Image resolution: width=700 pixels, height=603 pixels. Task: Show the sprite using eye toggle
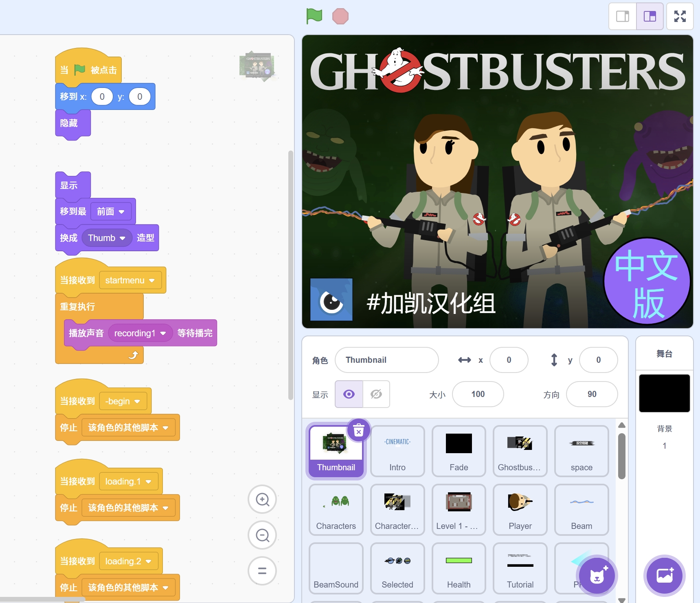click(349, 394)
